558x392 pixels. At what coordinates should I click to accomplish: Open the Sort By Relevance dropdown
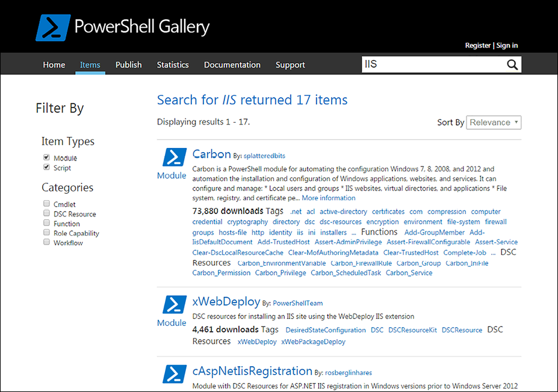[x=494, y=122]
